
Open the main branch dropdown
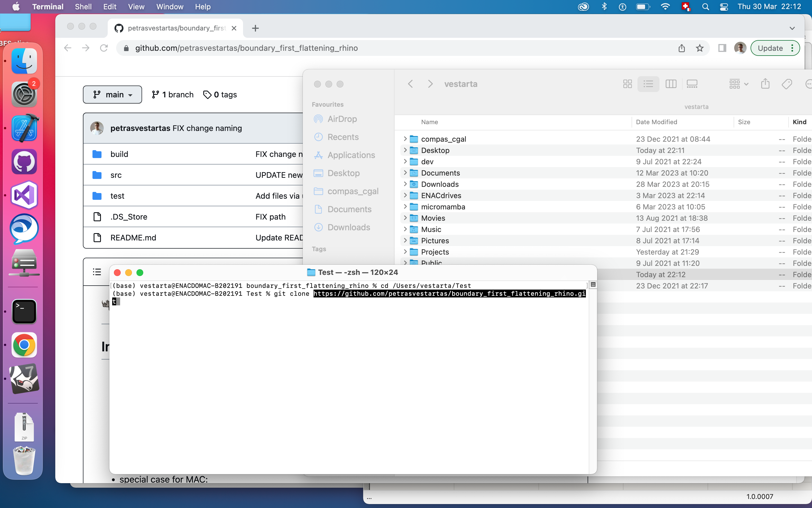112,95
